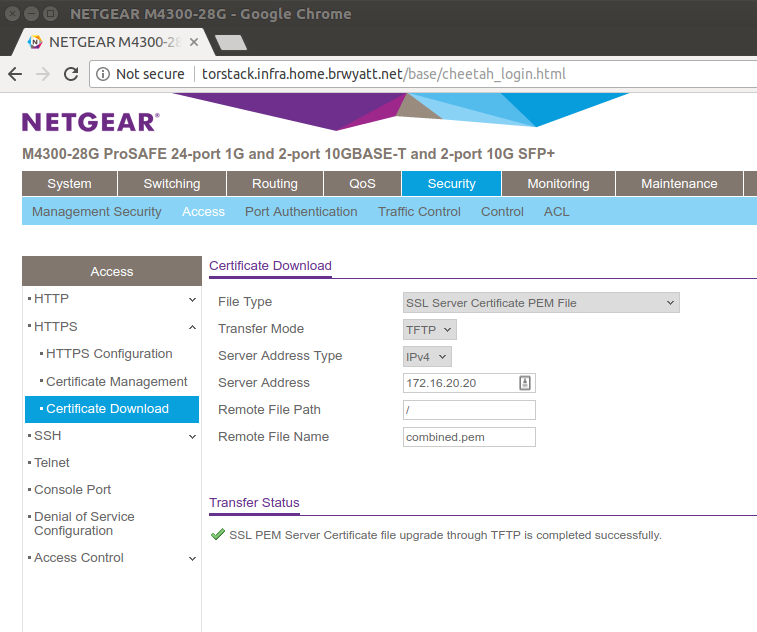Image resolution: width=757 pixels, height=632 pixels.
Task: Open Denial of Service Configuration
Action: click(x=84, y=524)
